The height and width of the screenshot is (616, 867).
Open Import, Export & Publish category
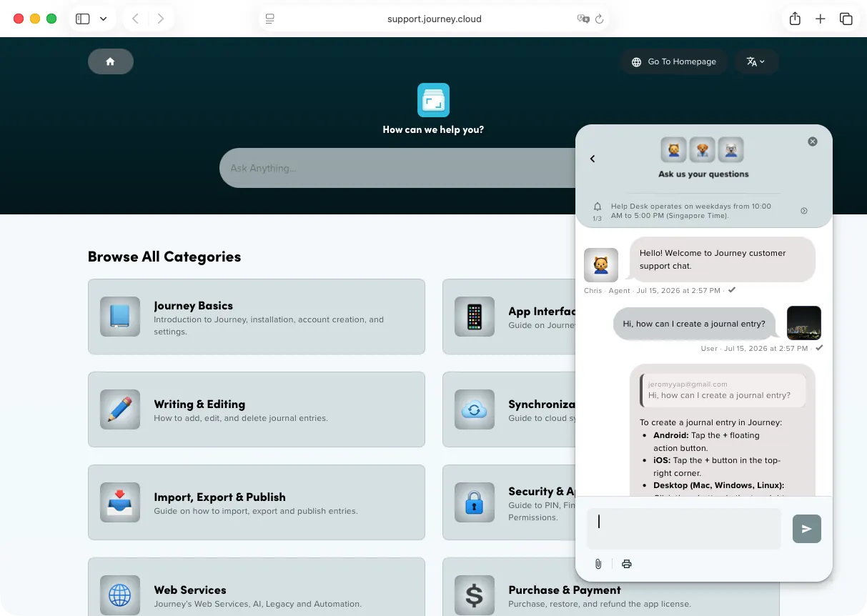click(x=257, y=502)
